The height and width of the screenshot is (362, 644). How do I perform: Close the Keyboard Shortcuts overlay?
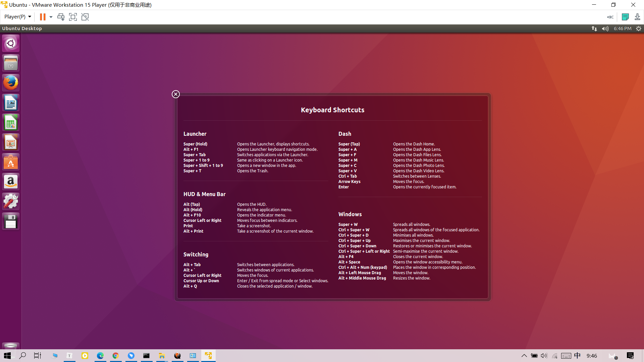click(x=176, y=94)
